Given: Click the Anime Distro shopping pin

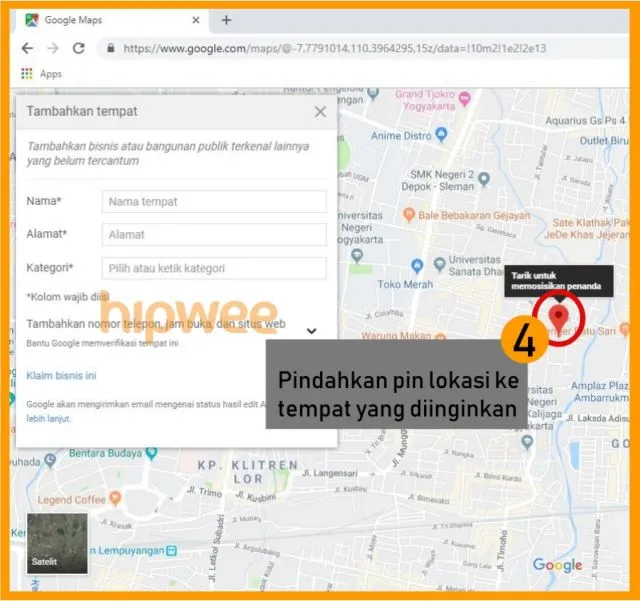Looking at the screenshot, I should pyautogui.click(x=442, y=134).
